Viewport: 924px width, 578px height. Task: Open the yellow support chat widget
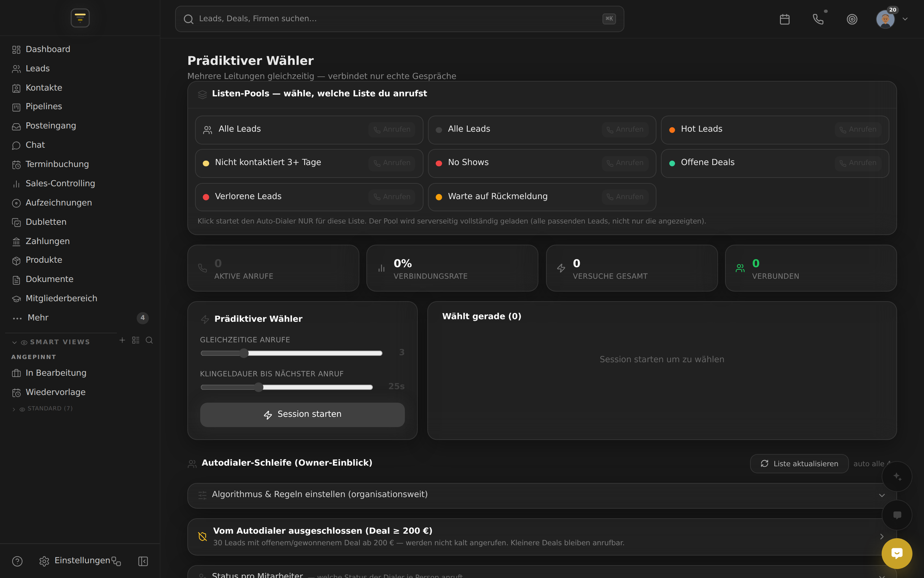pyautogui.click(x=897, y=553)
